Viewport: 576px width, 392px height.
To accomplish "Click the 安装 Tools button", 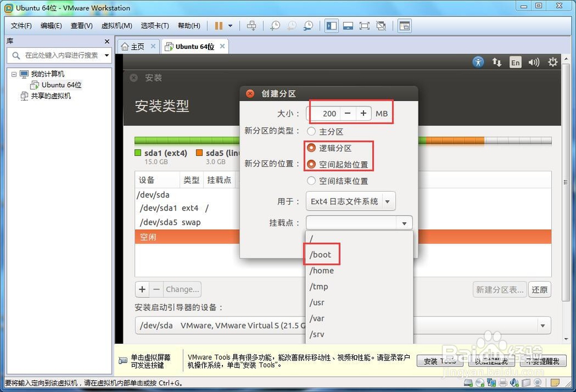I will 439,361.
